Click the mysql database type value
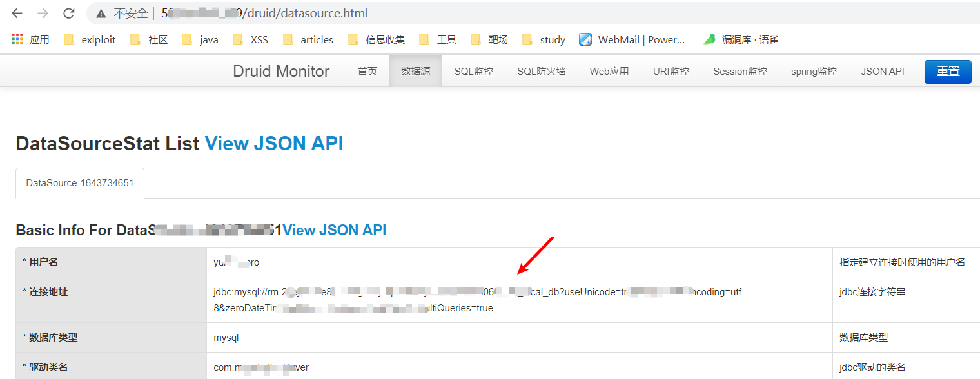The width and height of the screenshot is (980, 379). click(226, 337)
